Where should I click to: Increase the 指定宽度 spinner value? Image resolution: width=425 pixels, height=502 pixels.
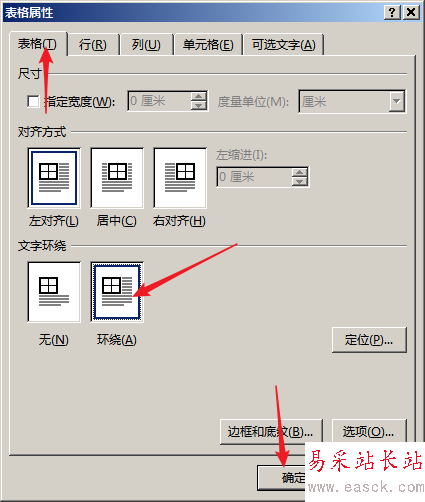[x=199, y=96]
